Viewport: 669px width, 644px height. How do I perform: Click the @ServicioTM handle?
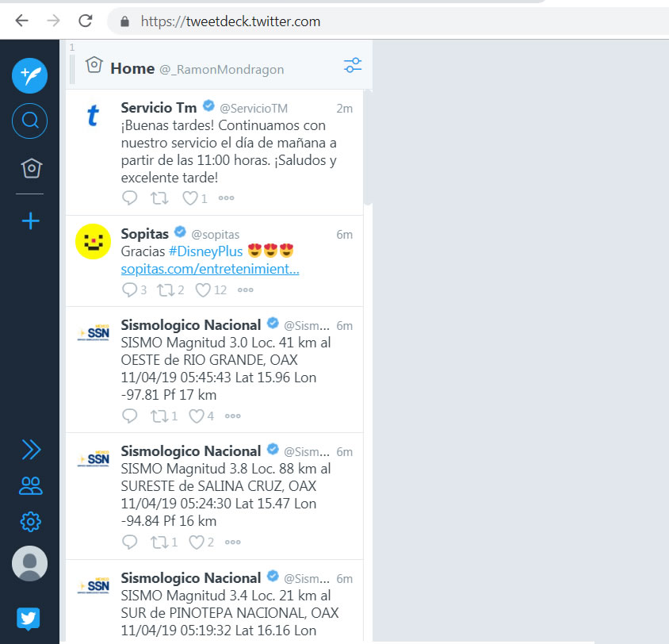tap(254, 109)
